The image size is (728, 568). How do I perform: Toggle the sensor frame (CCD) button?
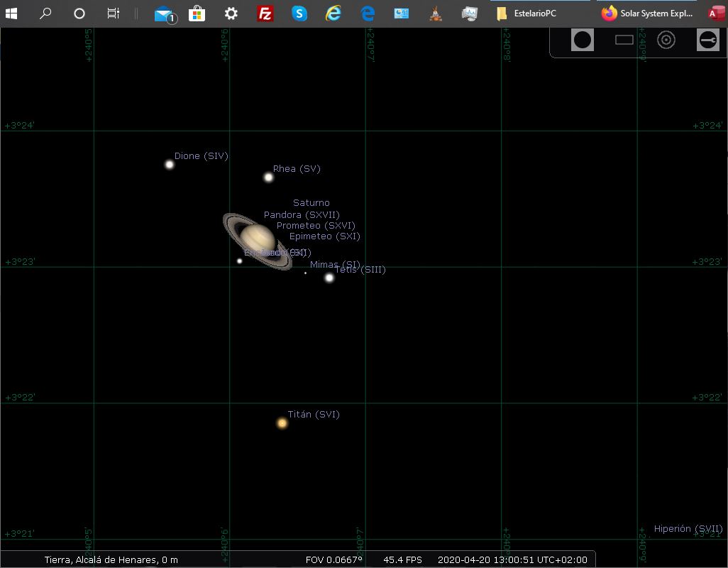(624, 40)
